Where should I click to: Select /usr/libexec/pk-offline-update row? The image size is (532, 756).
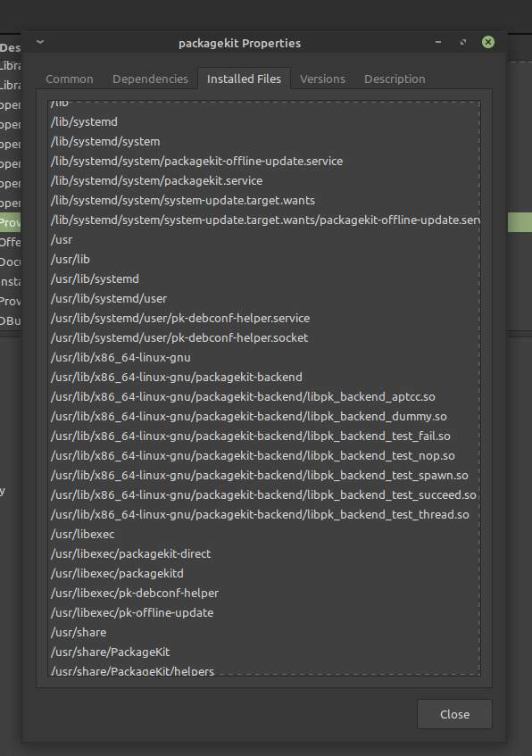pyautogui.click(x=264, y=613)
